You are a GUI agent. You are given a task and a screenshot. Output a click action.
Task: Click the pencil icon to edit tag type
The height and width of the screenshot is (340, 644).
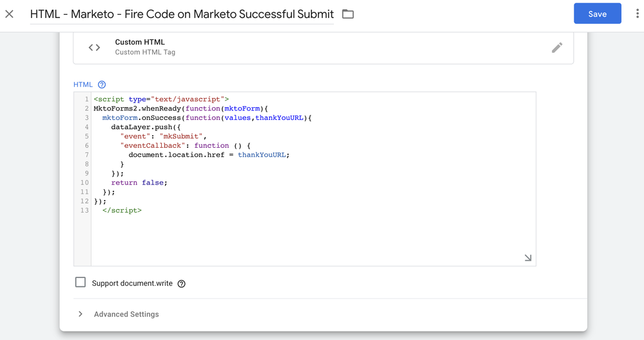(x=557, y=47)
